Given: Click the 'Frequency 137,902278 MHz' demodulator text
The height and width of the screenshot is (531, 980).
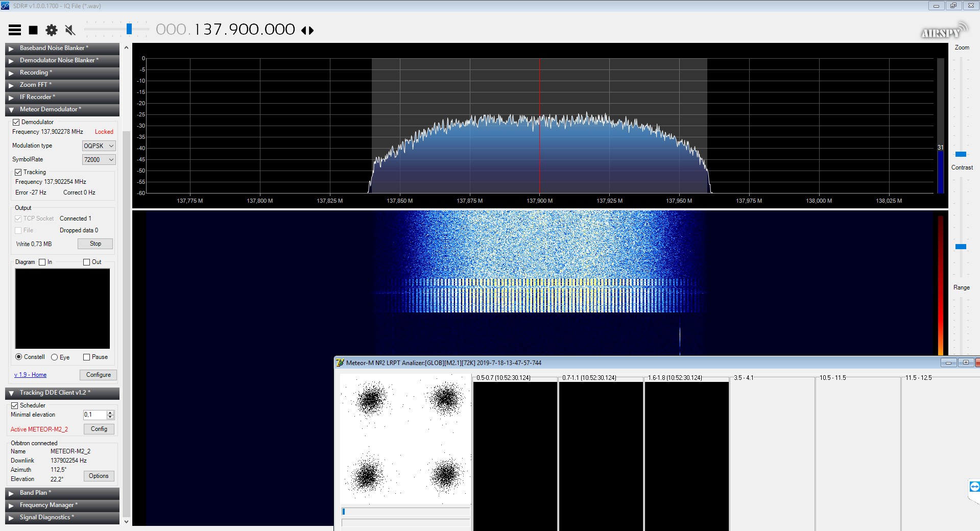Looking at the screenshot, I should tap(47, 132).
